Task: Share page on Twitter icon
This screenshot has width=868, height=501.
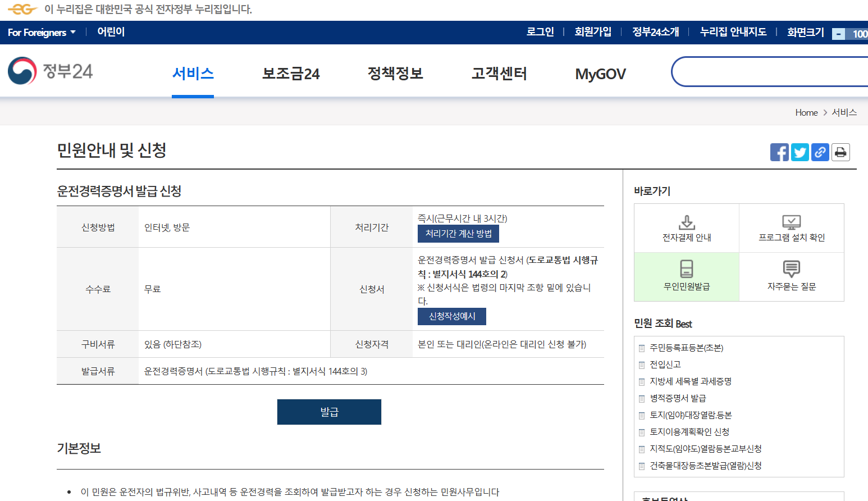Action: point(800,152)
